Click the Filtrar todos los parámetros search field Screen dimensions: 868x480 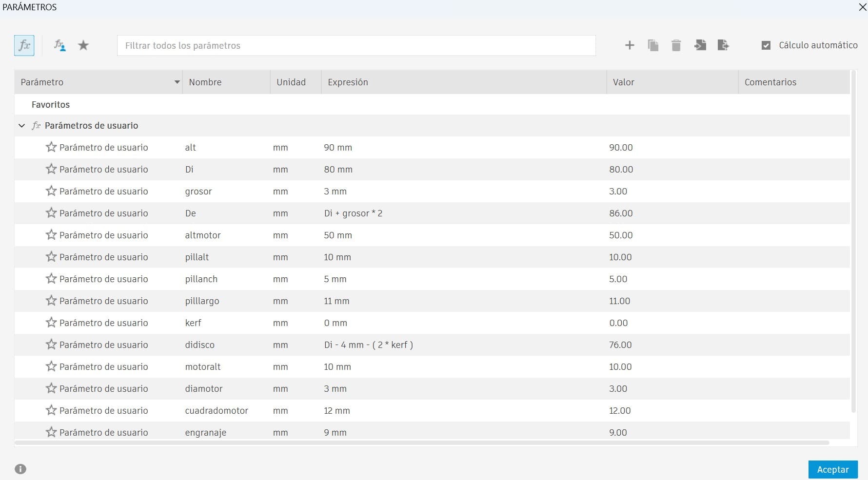tap(356, 45)
